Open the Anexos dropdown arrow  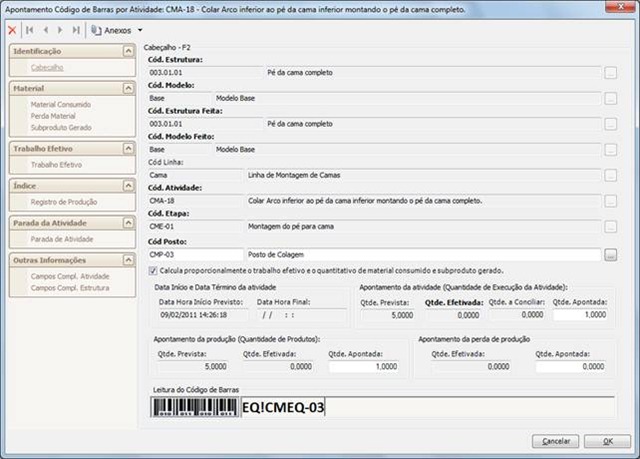pyautogui.click(x=140, y=30)
